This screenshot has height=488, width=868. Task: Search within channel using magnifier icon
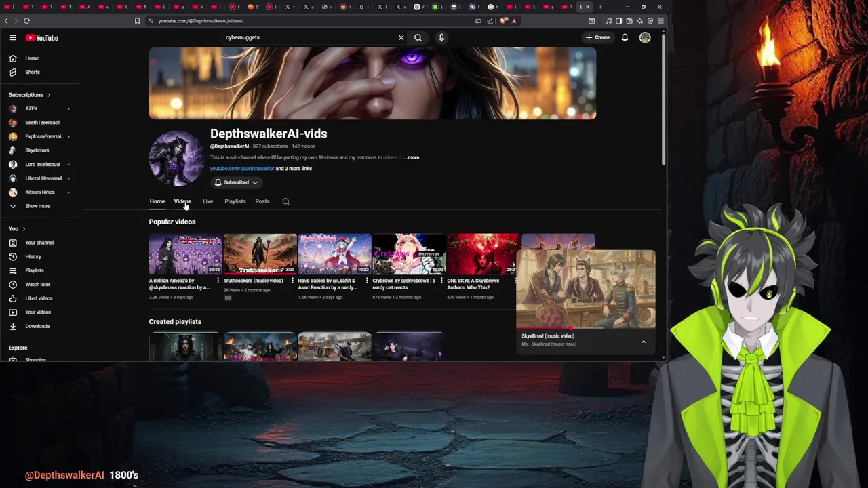(x=285, y=201)
